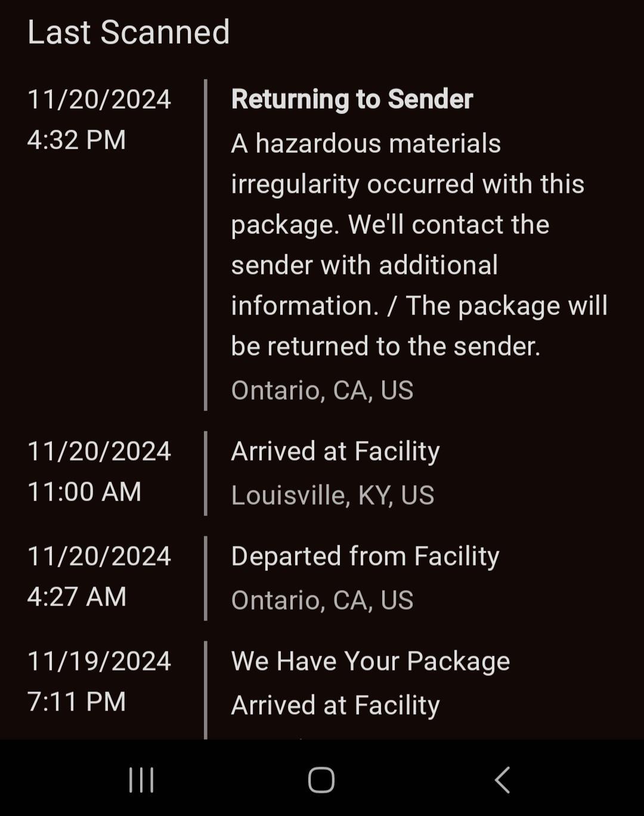Tap the Android recent apps icon

pos(141,780)
